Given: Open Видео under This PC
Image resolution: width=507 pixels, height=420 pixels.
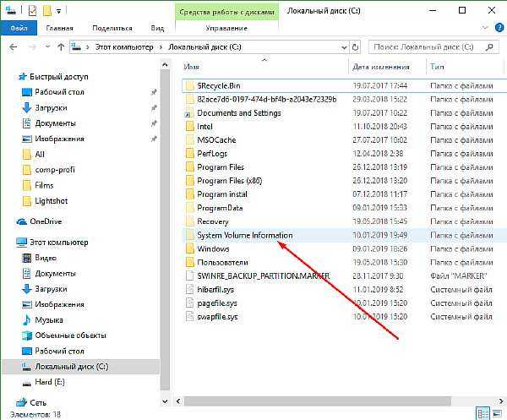Looking at the screenshot, I should 46,258.
